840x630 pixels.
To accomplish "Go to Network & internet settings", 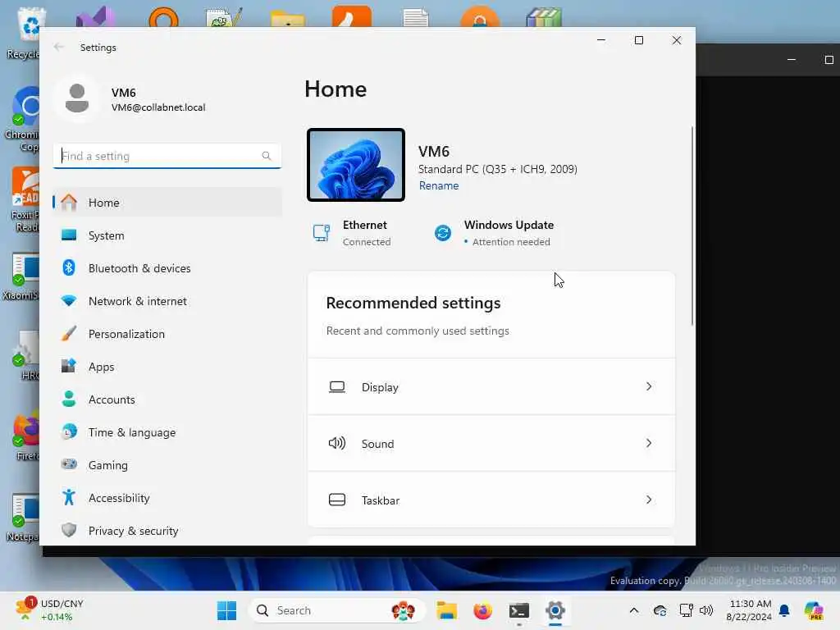I will point(167,301).
